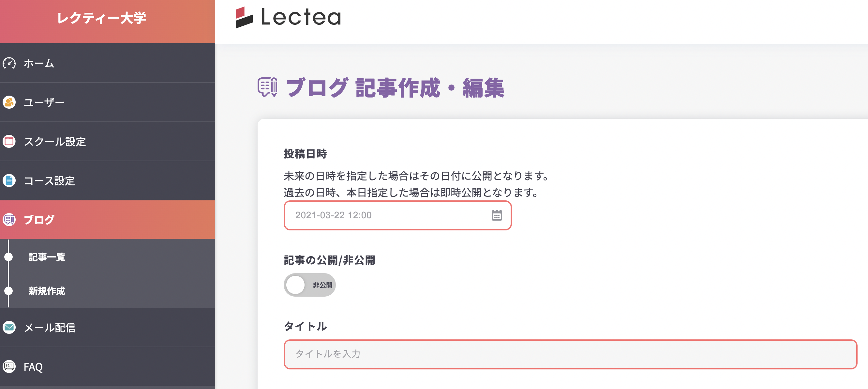
Task: Click the FAQ badge icon in sidebar
Action: [x=9, y=366]
